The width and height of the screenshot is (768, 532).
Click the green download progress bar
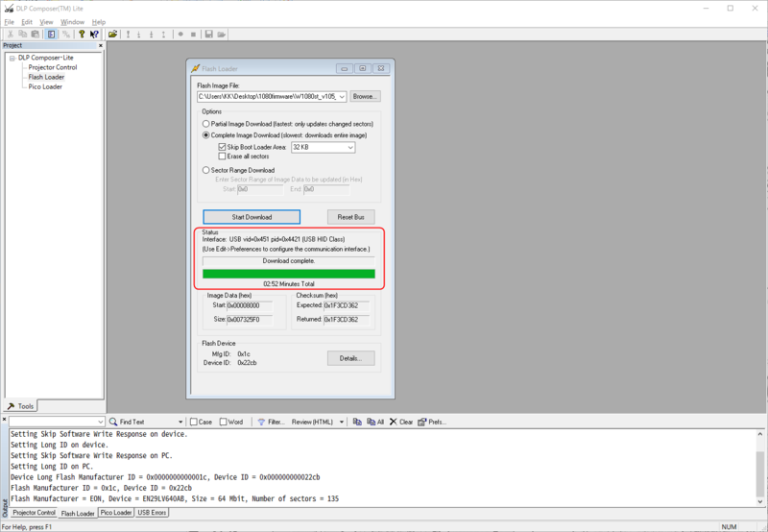[x=289, y=274]
